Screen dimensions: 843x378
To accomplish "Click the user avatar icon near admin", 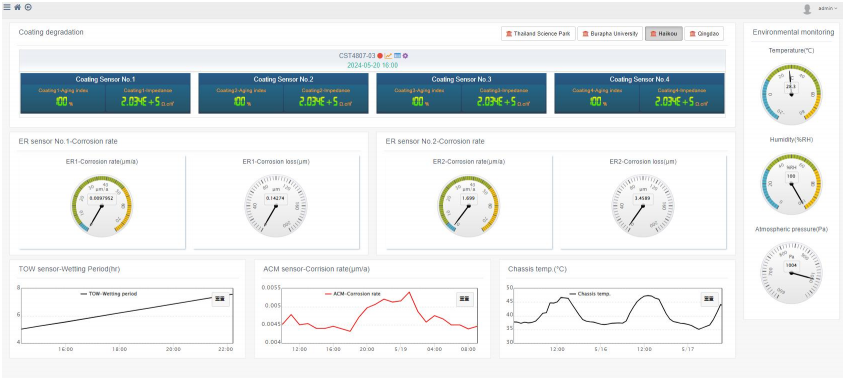I will click(x=807, y=9).
